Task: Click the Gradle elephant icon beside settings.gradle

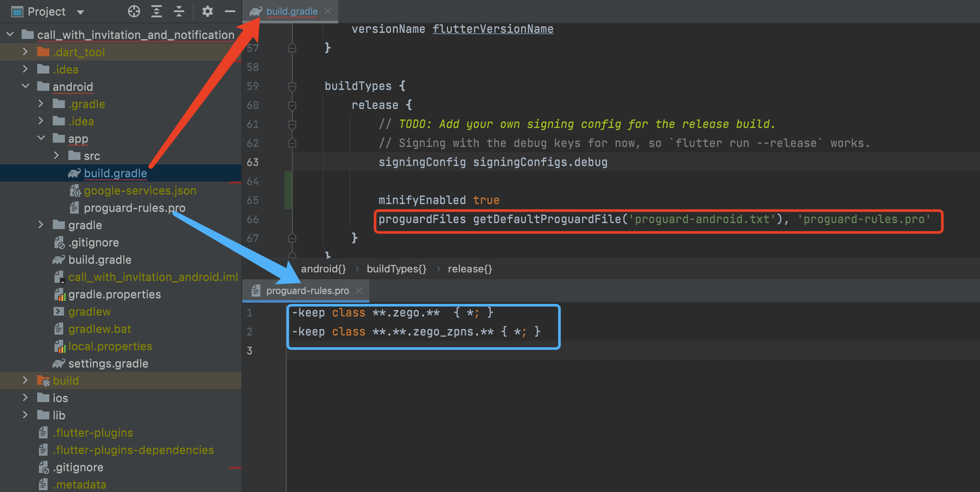Action: pyautogui.click(x=59, y=364)
